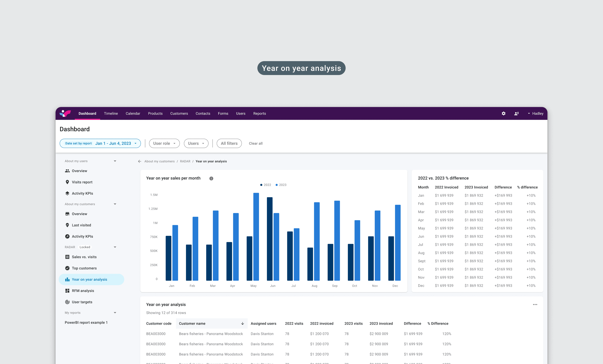Open the RFM analysis report
The height and width of the screenshot is (364, 603).
83,291
